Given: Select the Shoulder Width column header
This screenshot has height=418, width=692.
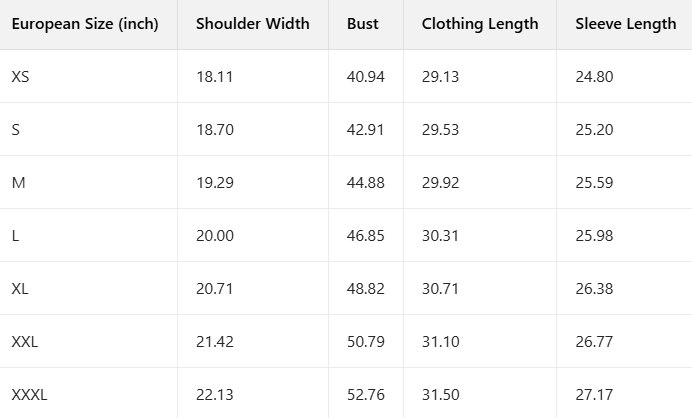Looking at the screenshot, I should (253, 24).
